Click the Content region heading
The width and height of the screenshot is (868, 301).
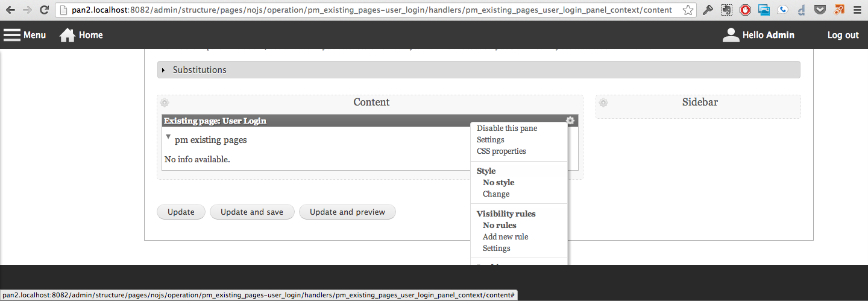tap(371, 103)
